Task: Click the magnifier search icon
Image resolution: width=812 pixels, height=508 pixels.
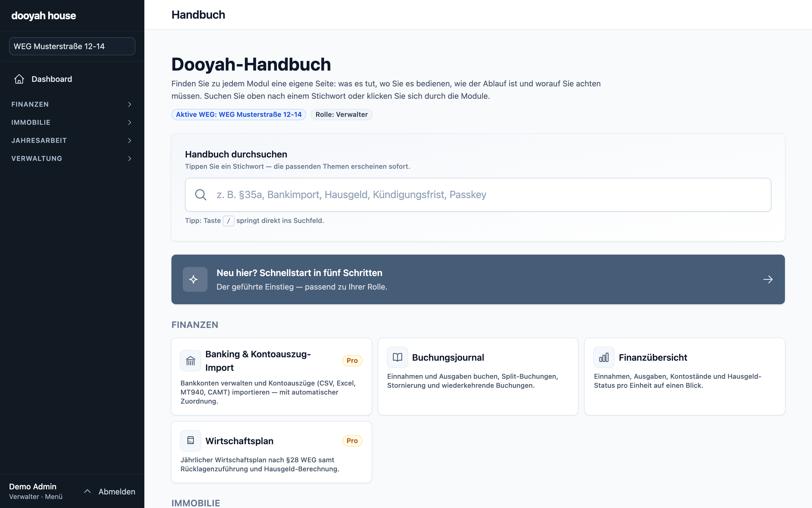Action: coord(201,194)
